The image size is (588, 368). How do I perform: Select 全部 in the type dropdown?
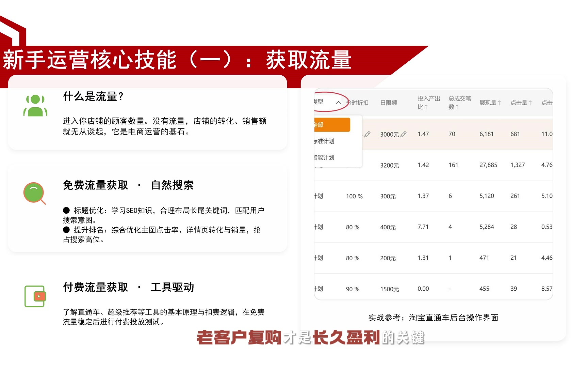tap(332, 125)
